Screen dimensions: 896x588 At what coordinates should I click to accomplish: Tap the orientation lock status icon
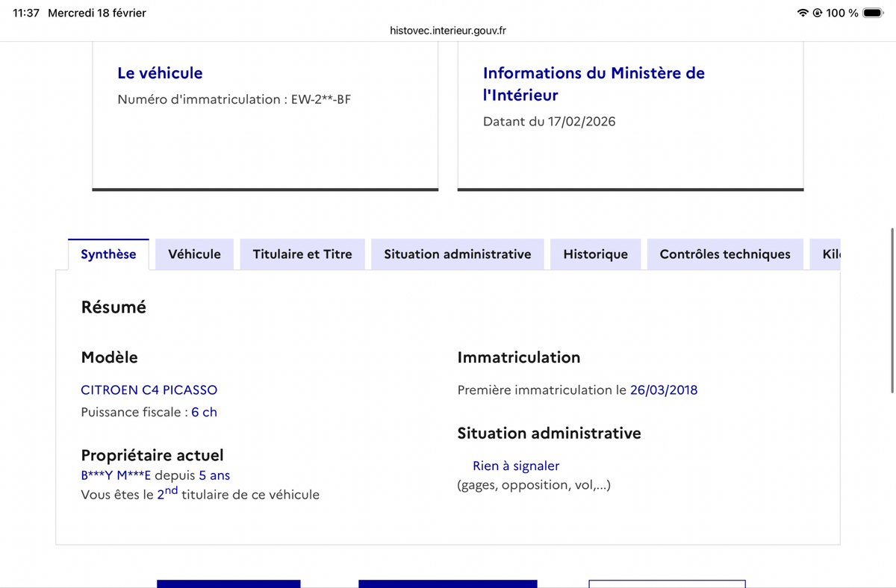817,13
